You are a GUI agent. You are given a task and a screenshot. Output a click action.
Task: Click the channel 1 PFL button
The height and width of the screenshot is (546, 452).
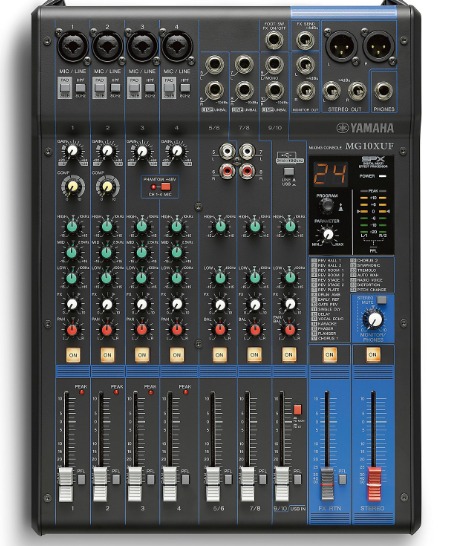tap(81, 479)
